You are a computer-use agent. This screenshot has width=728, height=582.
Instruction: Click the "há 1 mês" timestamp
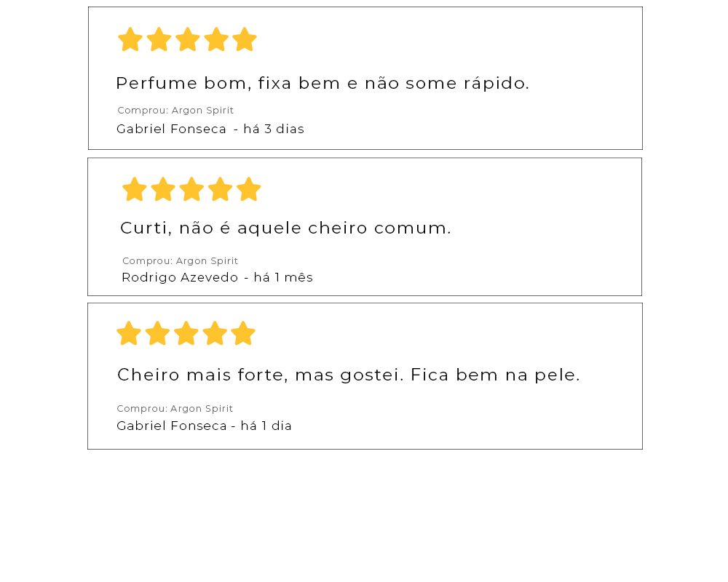click(283, 277)
